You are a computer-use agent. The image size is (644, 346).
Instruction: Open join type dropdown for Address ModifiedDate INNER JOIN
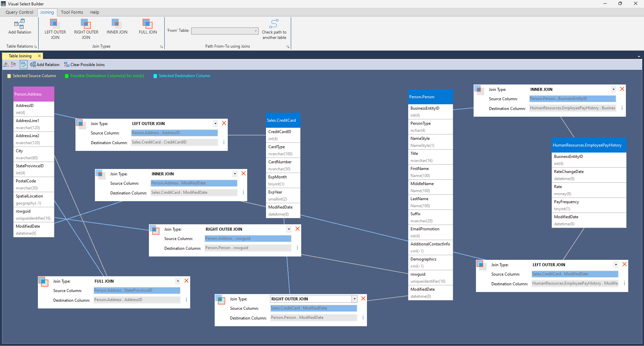[x=235, y=174]
